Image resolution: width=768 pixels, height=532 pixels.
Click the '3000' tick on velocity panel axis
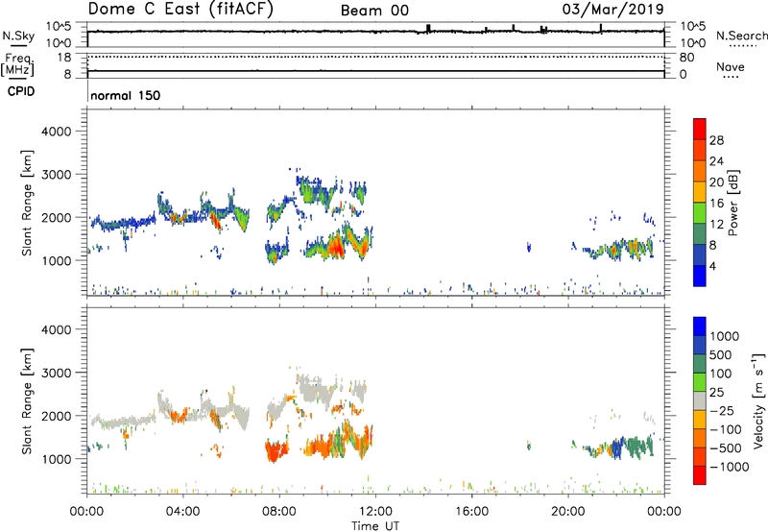coord(57,373)
